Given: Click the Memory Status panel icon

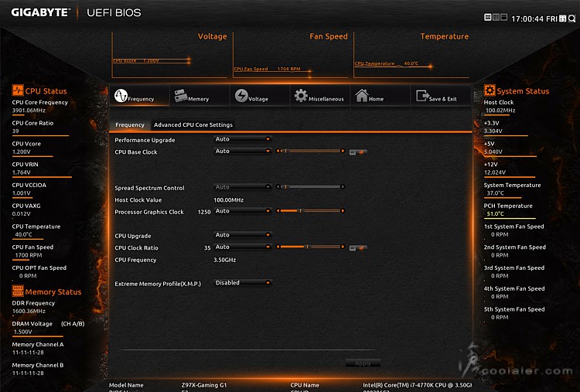Looking at the screenshot, I should (x=17, y=291).
